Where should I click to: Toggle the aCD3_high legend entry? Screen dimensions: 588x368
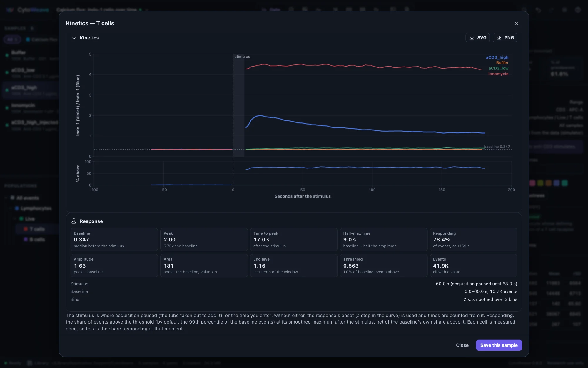click(497, 57)
